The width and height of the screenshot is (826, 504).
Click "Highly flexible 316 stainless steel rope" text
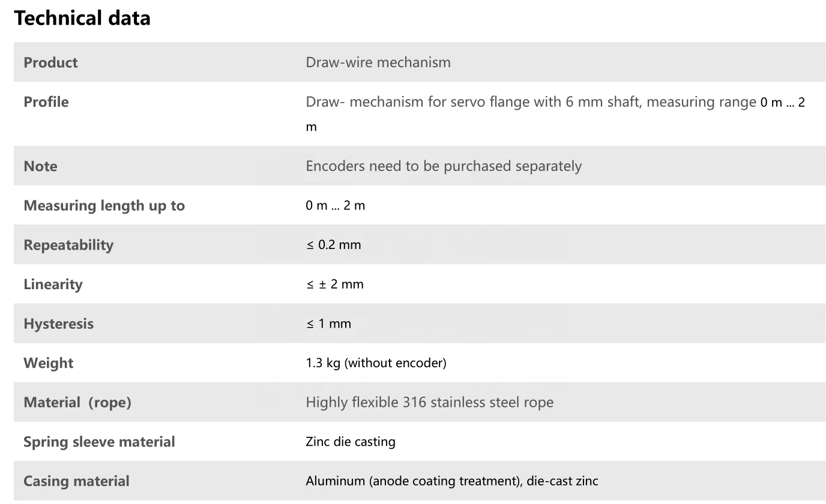(x=429, y=403)
